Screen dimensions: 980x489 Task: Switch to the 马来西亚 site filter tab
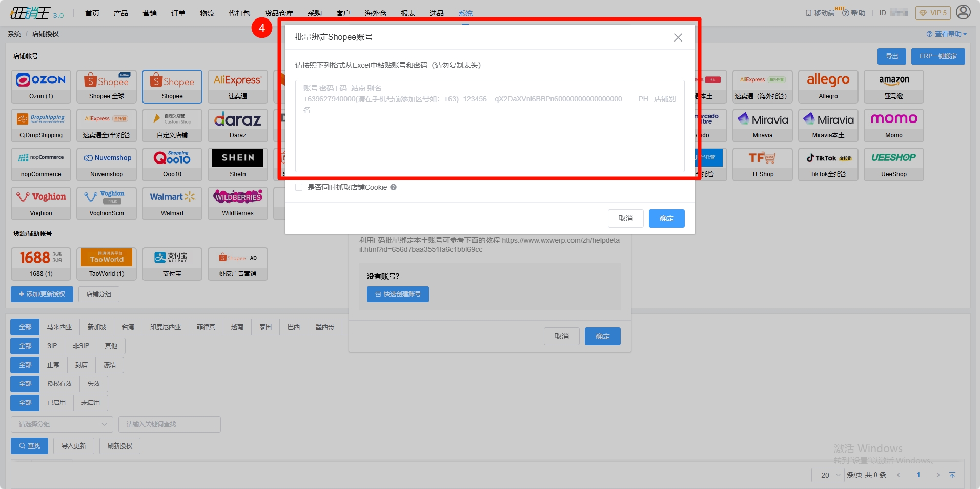59,327
